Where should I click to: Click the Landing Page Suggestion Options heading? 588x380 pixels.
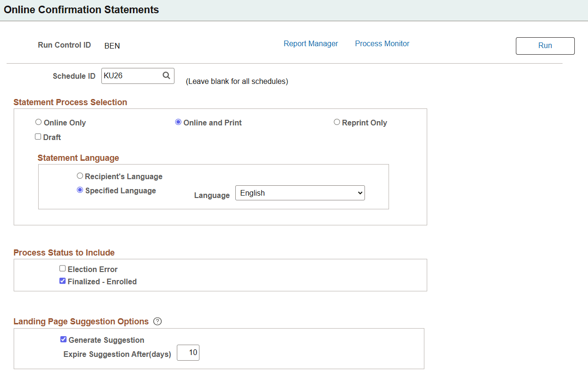(81, 322)
